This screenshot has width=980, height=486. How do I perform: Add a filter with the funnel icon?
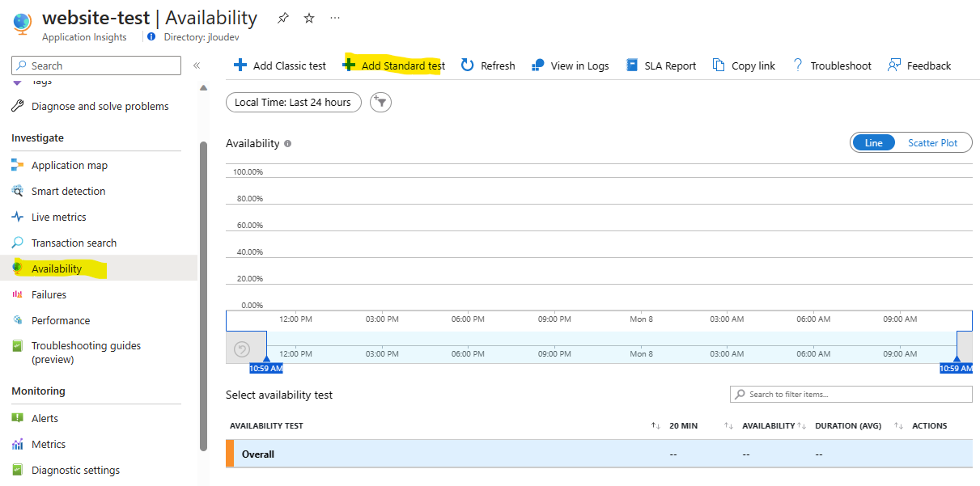point(380,102)
